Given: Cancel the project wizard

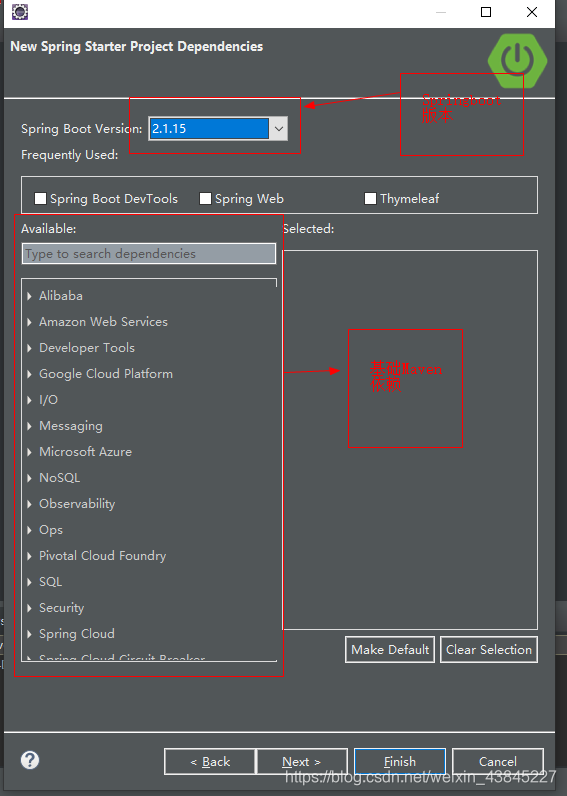Looking at the screenshot, I should pos(497,761).
